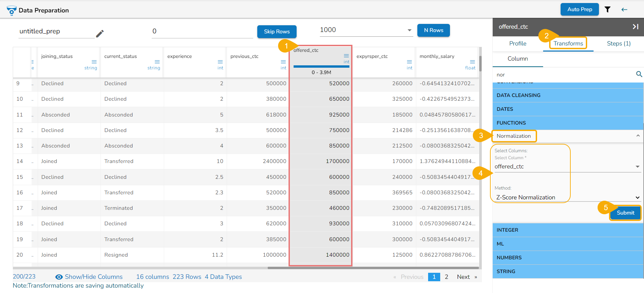
Task: Collapse the offered_ctc side panel
Action: coord(635,27)
